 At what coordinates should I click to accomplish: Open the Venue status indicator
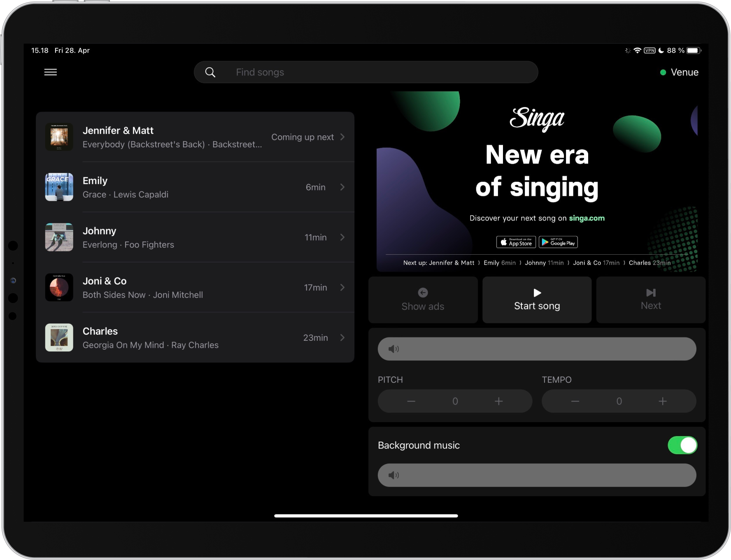pos(679,72)
